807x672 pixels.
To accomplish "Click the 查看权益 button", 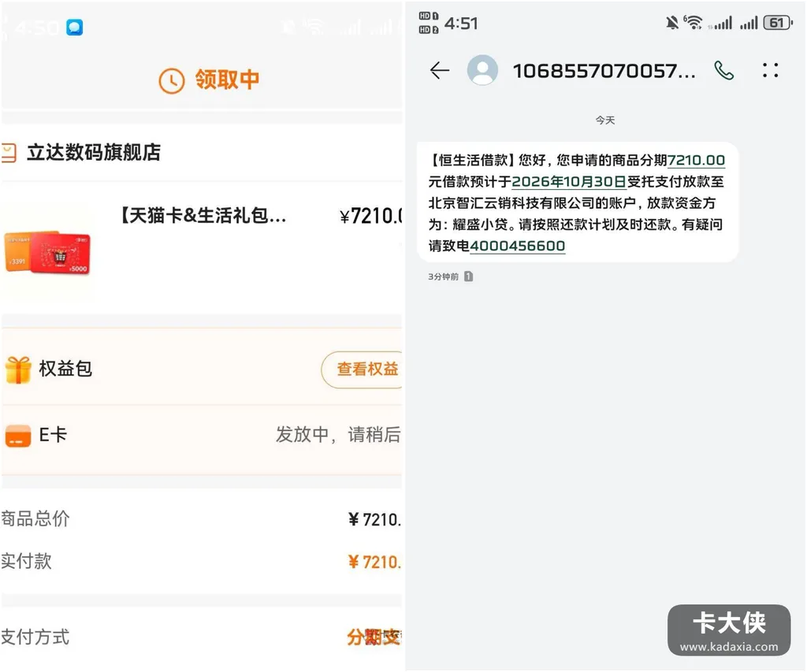I will [363, 369].
